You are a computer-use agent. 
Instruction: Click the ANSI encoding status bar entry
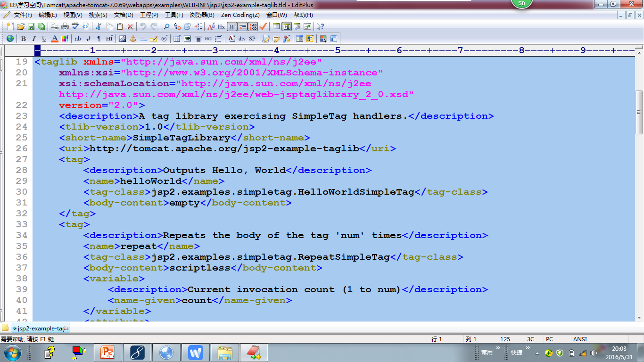tap(580, 339)
